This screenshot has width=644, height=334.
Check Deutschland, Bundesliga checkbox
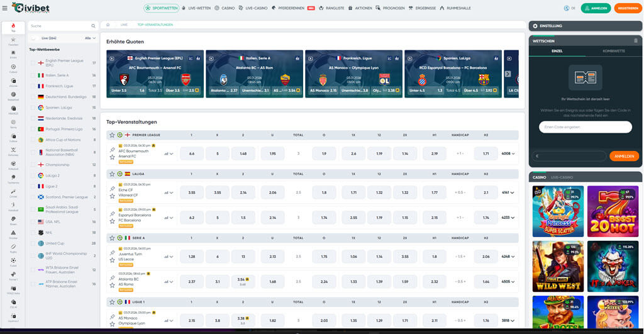pyautogui.click(x=33, y=97)
